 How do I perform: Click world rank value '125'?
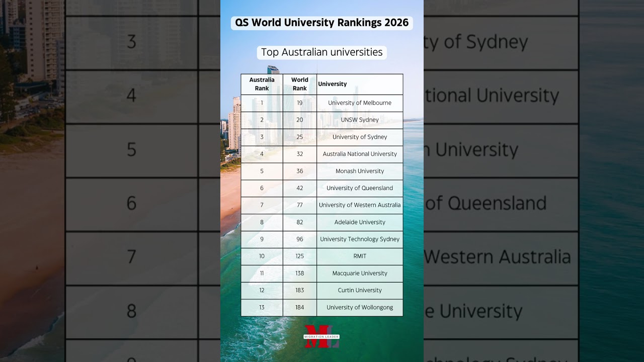[x=300, y=256]
